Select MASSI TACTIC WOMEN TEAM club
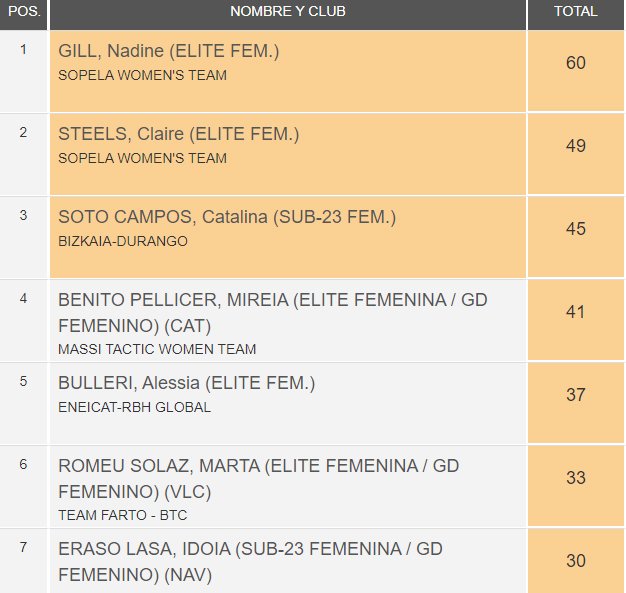The height and width of the screenshot is (593, 626). (157, 349)
